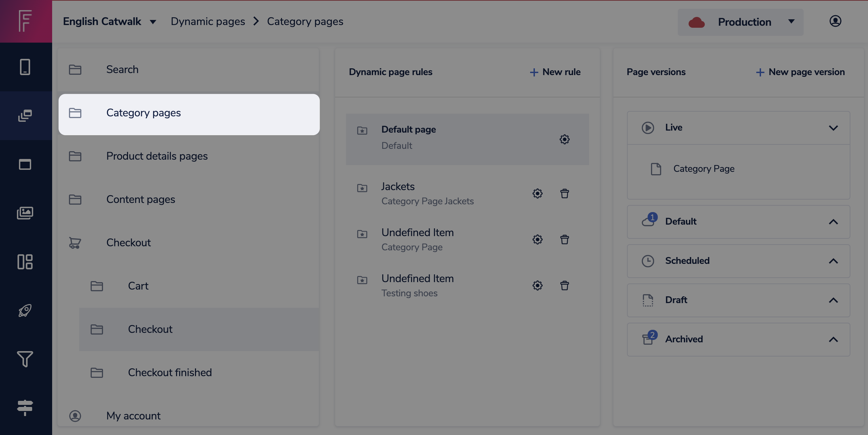
Task: Select Undefined Item Category Page row
Action: [467, 239]
